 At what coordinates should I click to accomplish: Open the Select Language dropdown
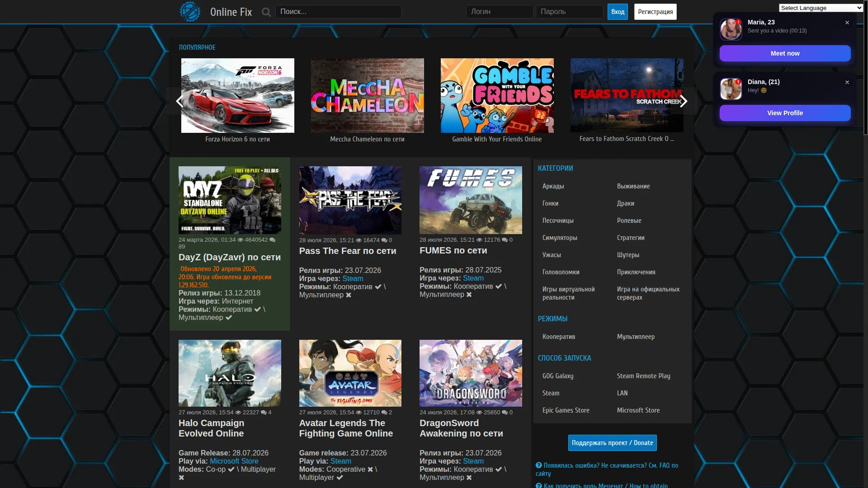coord(821,8)
